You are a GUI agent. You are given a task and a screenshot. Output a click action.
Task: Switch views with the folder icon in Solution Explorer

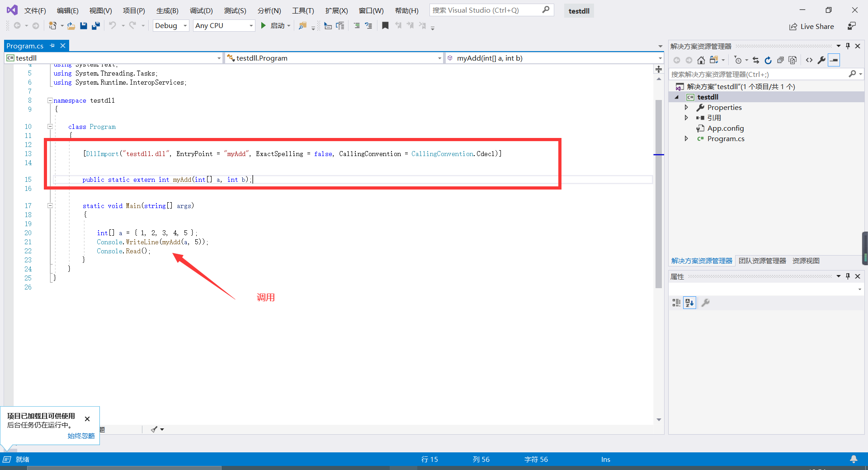tap(714, 60)
